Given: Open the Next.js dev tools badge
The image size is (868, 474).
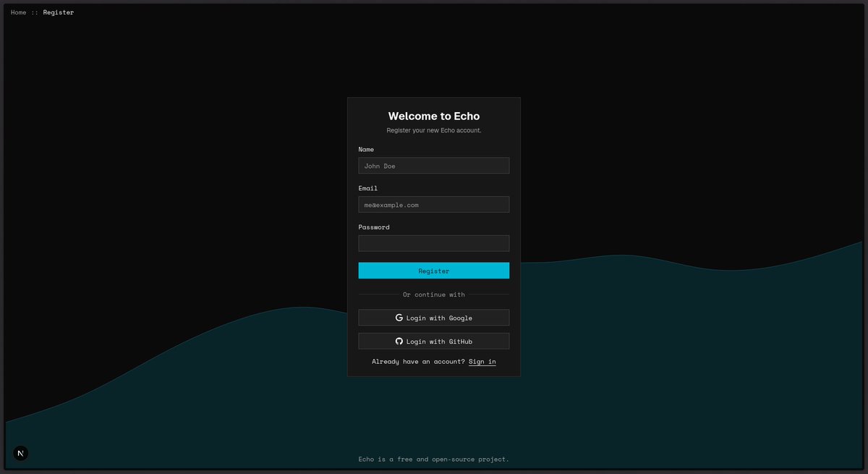Looking at the screenshot, I should (21, 453).
